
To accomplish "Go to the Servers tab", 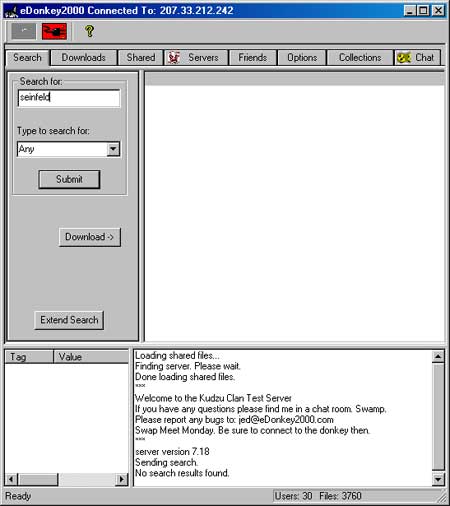I will tap(196, 58).
